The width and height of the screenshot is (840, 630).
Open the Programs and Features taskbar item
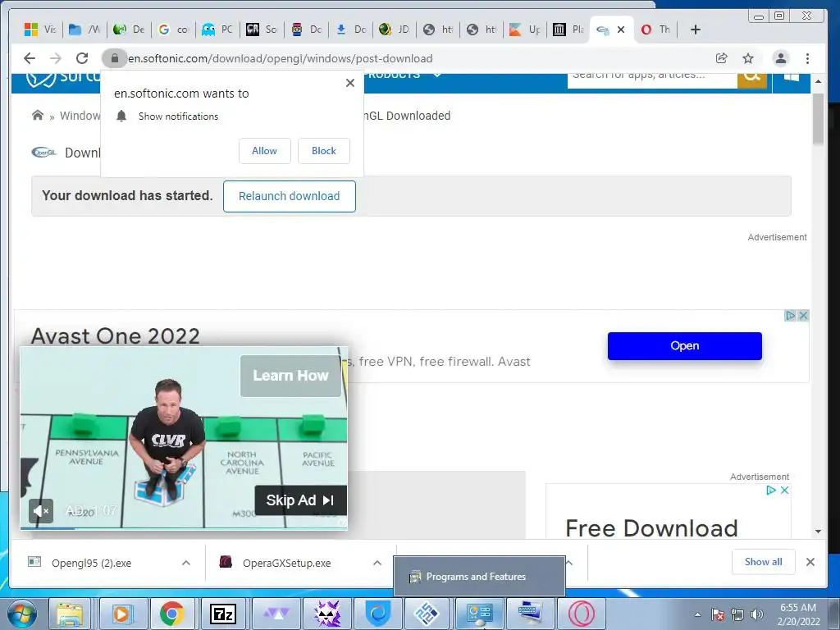point(479,614)
